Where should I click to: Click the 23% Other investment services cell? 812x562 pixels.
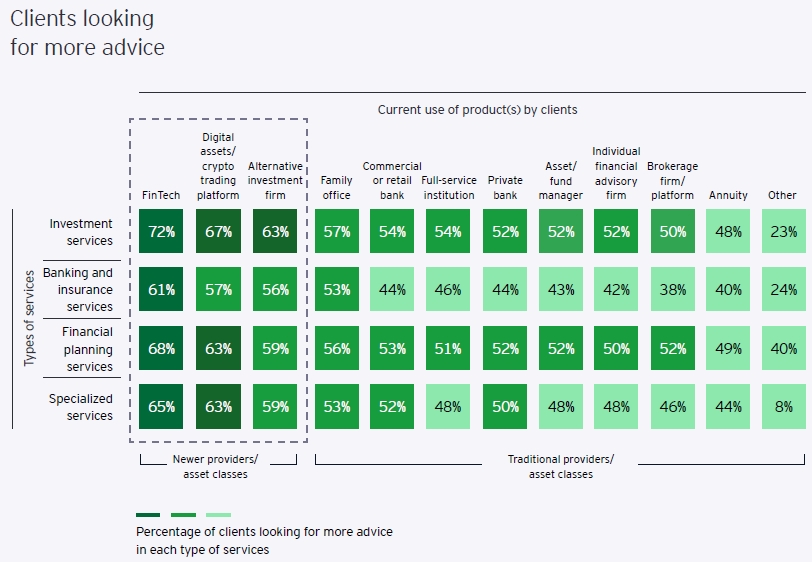[783, 232]
